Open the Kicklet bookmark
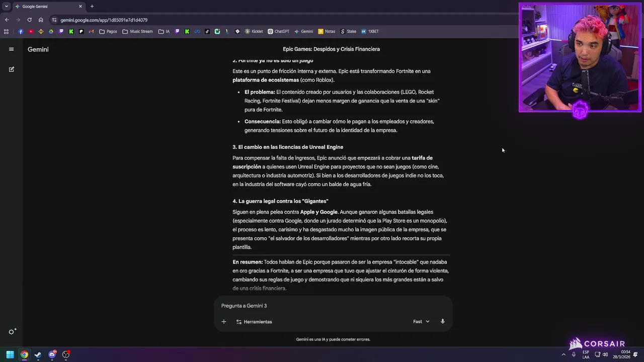 tap(254, 31)
